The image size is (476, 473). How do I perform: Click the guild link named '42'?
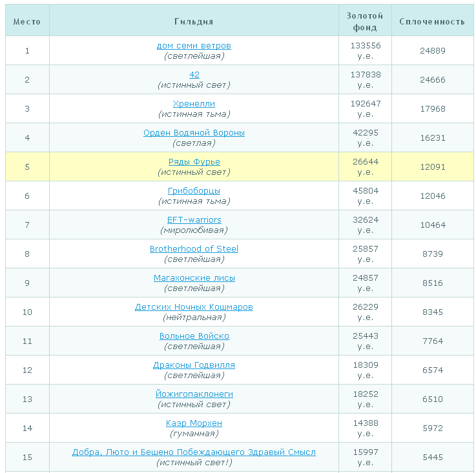tap(194, 75)
